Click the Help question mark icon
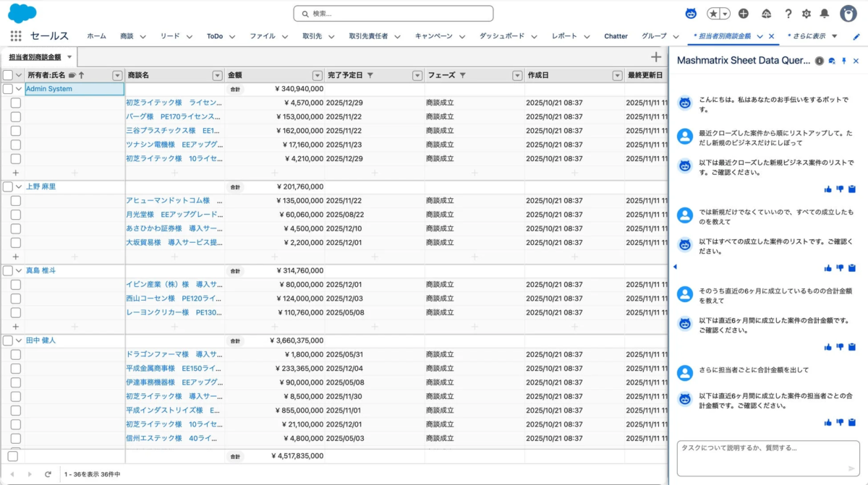Screen dimensions: 868x485 pos(788,14)
